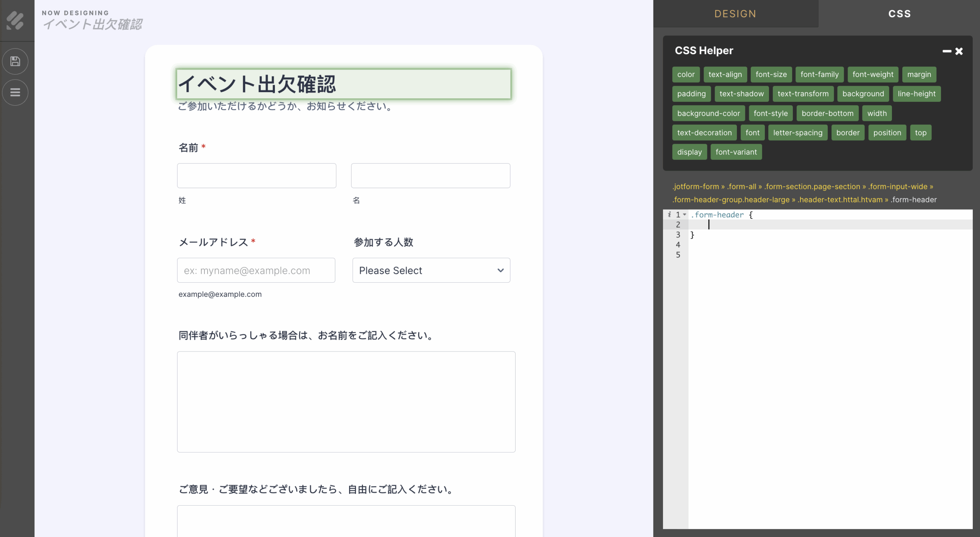
Task: Click the companion names text area
Action: (x=346, y=402)
